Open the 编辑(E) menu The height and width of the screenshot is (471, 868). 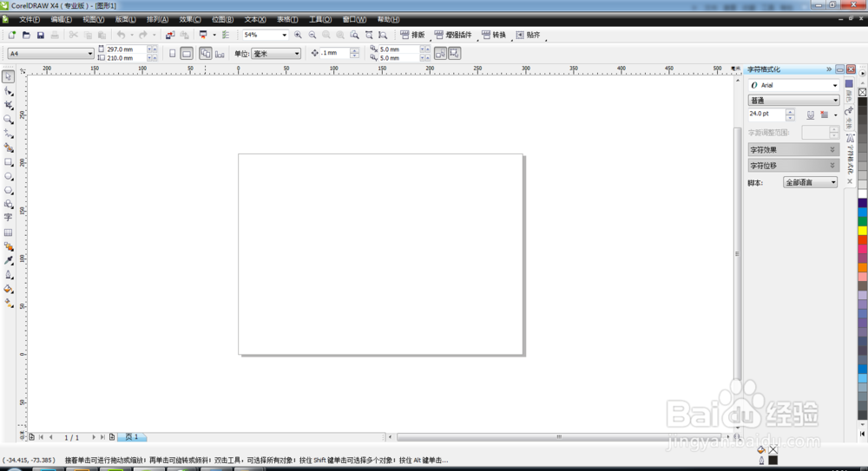pos(62,19)
